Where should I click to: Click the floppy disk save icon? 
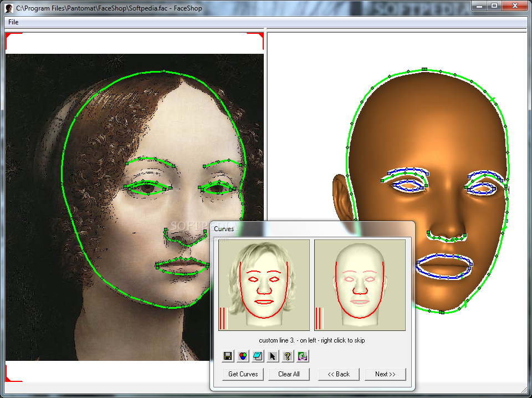[228, 356]
